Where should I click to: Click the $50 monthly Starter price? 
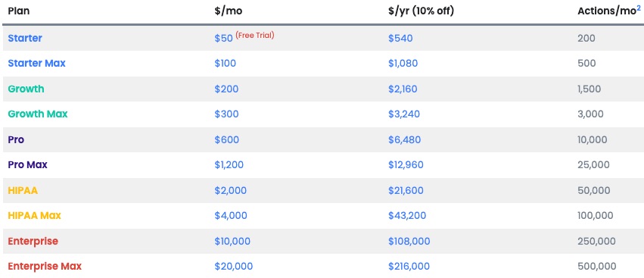click(223, 38)
